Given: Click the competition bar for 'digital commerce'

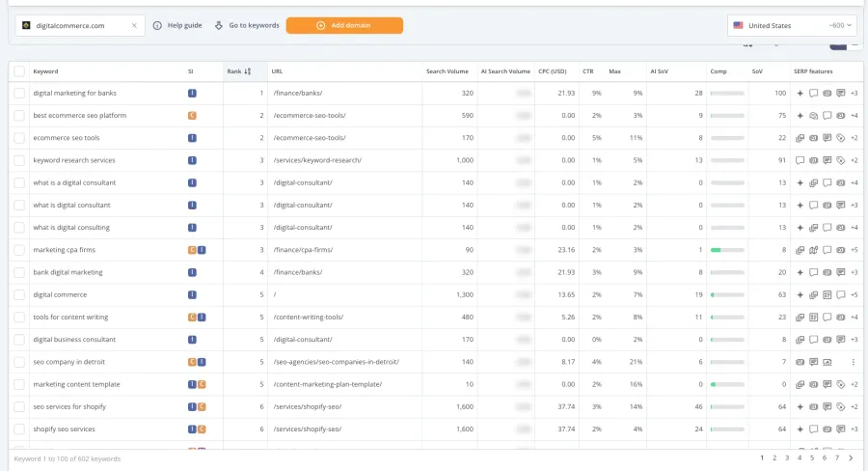Looking at the screenshot, I should point(727,294).
